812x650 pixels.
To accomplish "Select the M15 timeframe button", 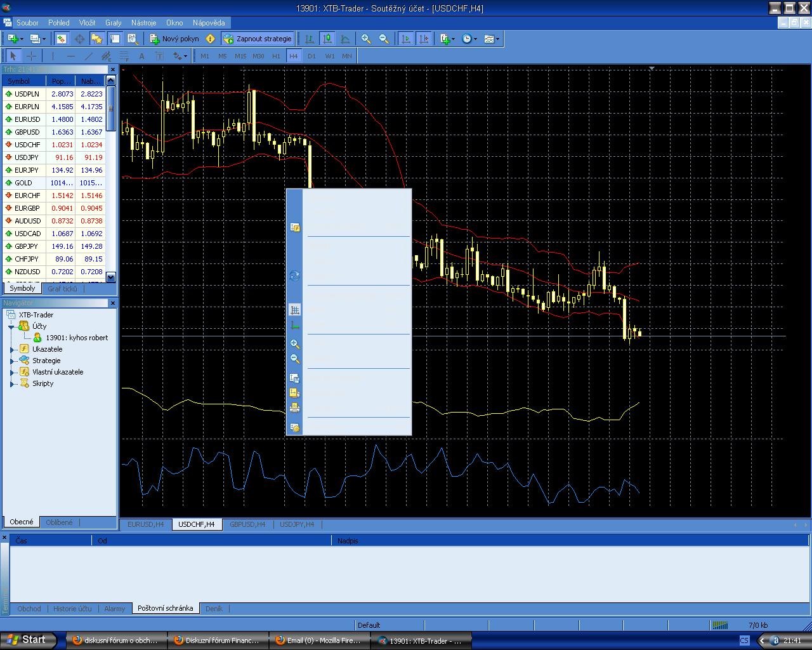I will point(240,56).
